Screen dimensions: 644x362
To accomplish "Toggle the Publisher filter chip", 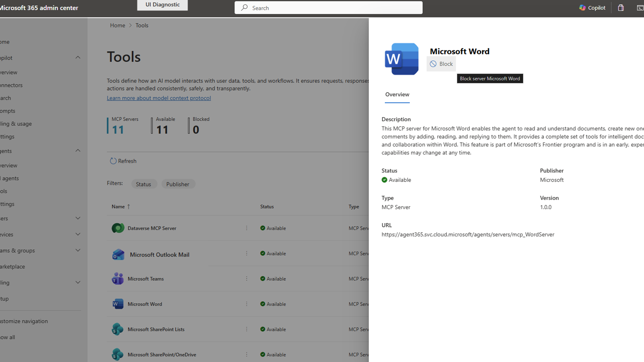I will [178, 184].
